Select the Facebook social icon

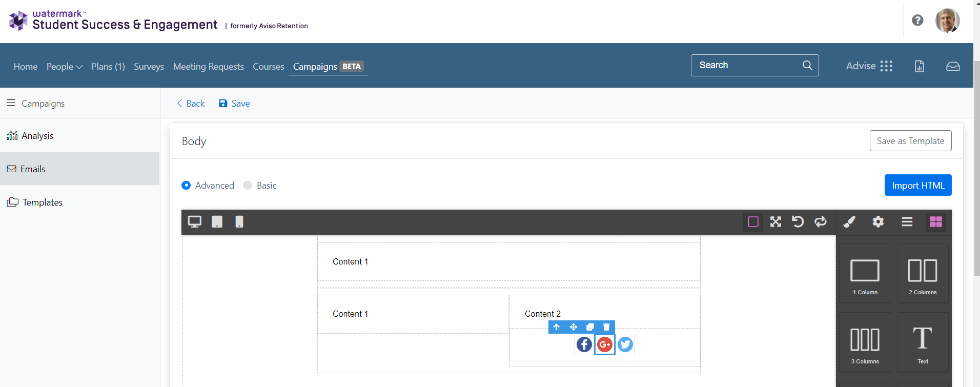tap(584, 344)
